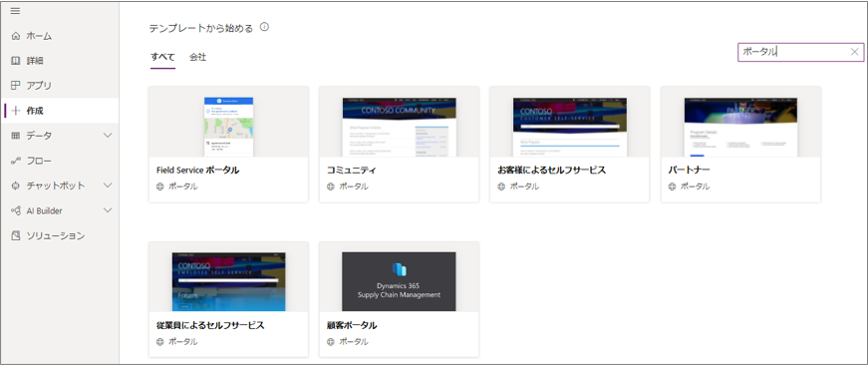Click the ソリューション icon
Viewport: 868px width, 365px height.
point(16,235)
